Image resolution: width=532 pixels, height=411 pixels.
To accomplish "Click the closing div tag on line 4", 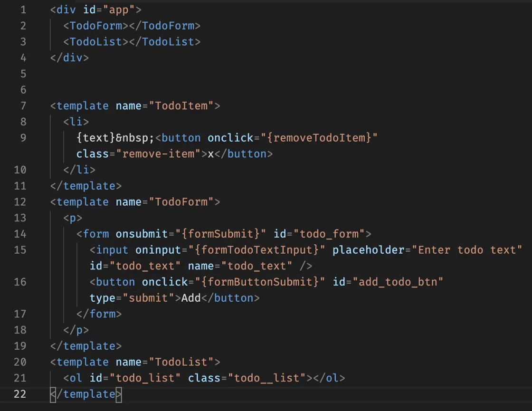I will tap(69, 58).
